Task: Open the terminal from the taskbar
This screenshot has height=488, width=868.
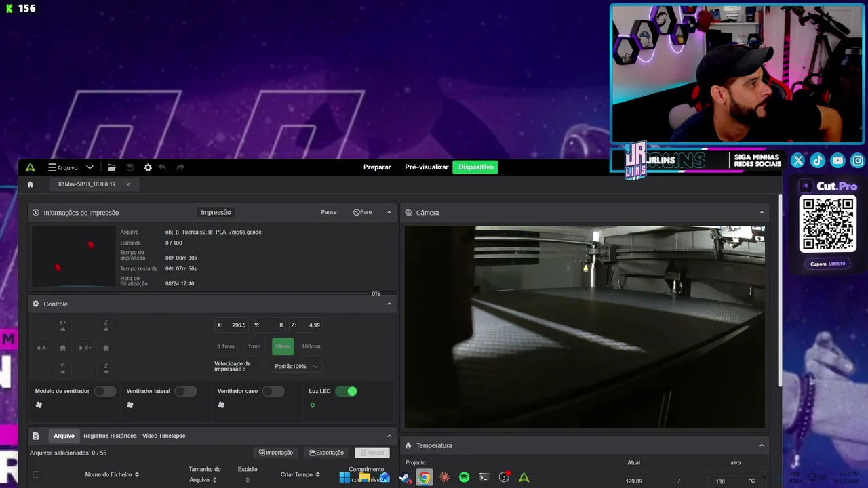Action: click(x=484, y=478)
